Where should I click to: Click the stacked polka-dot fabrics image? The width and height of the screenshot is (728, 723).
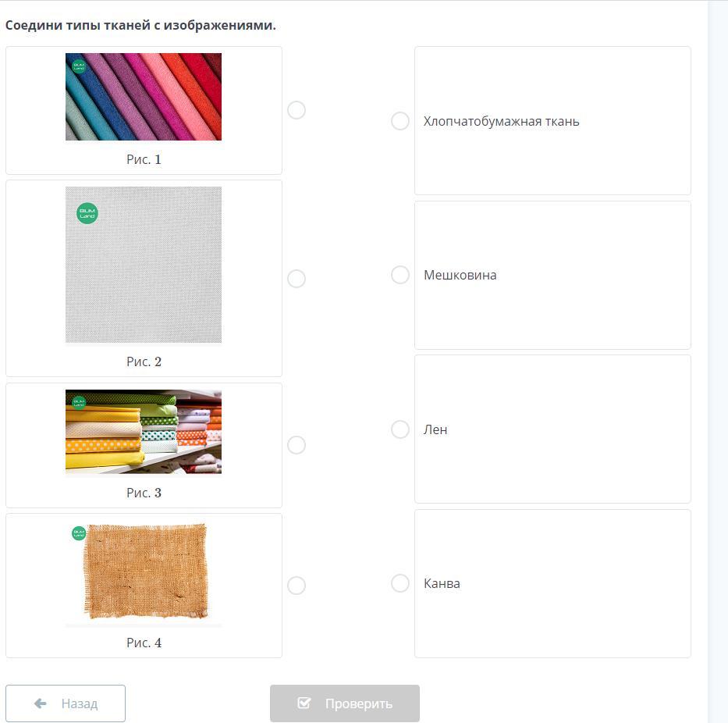[x=144, y=432]
